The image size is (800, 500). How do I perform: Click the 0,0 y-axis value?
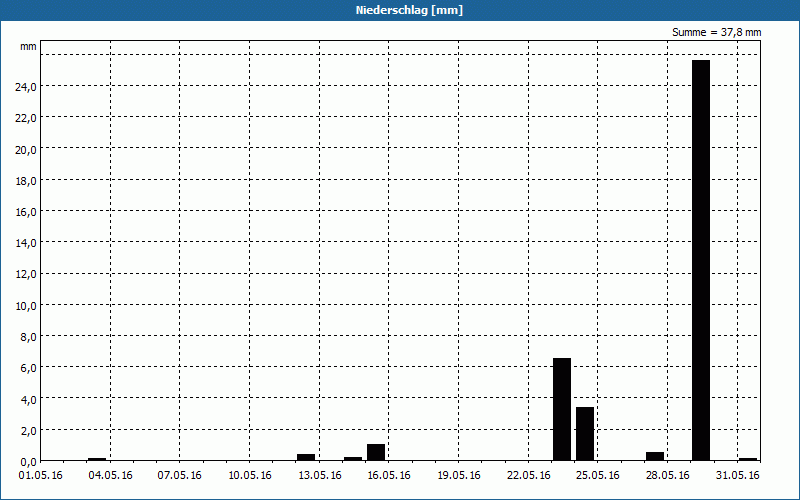pos(29,462)
